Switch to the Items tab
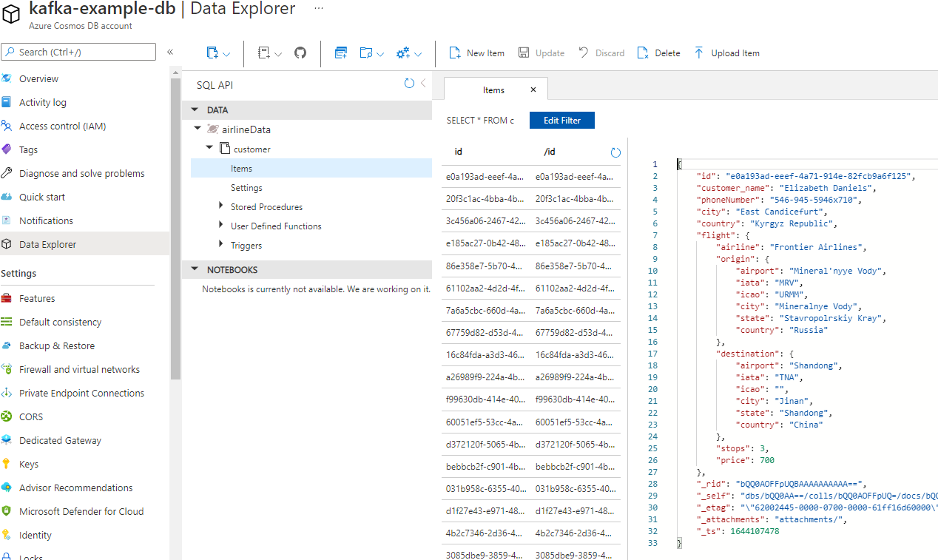 (493, 90)
